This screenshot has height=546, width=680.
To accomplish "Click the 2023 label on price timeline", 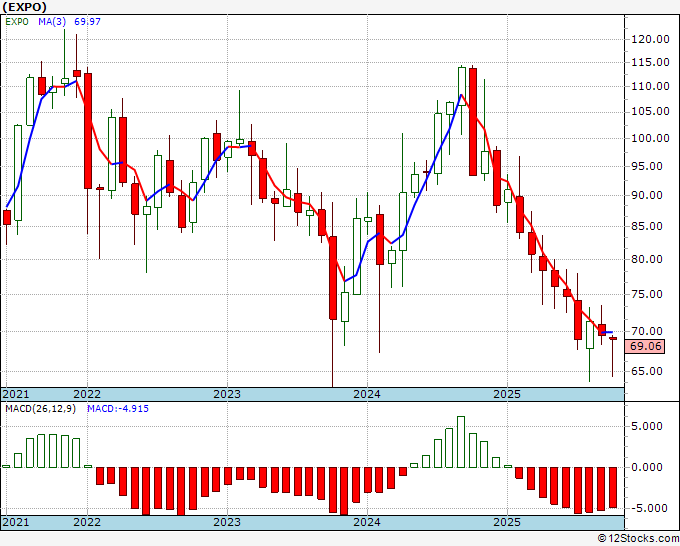I will 227,394.
